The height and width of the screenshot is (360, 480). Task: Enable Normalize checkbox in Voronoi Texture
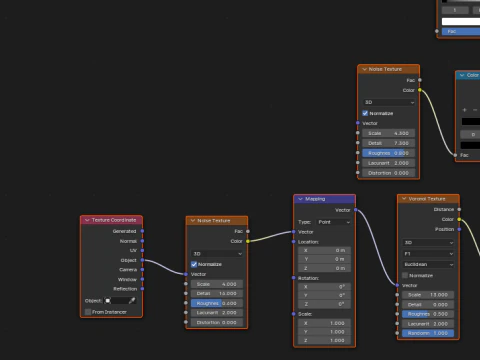pos(405,275)
